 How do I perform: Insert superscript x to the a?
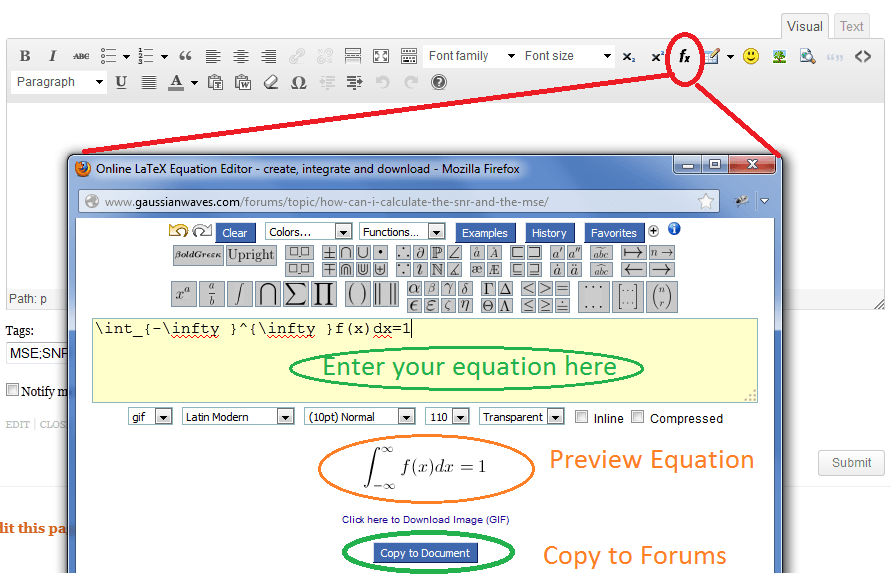coord(184,294)
